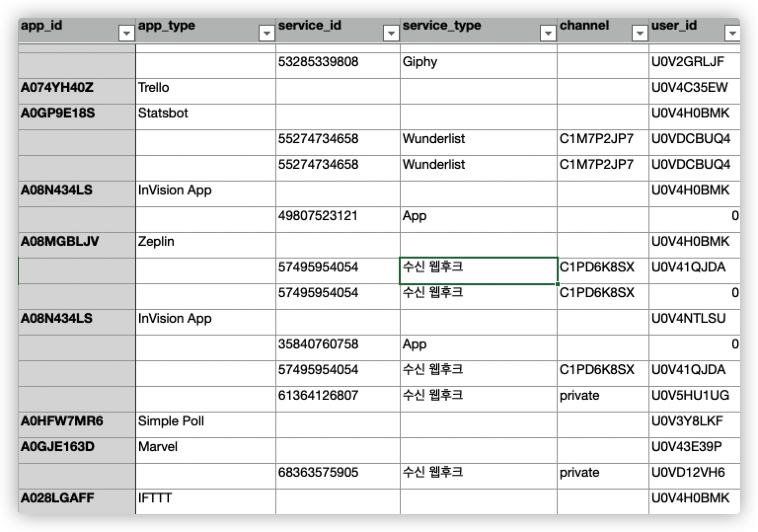Select cell with service id 49807523121
This screenshot has width=758, height=532.
coord(338,219)
